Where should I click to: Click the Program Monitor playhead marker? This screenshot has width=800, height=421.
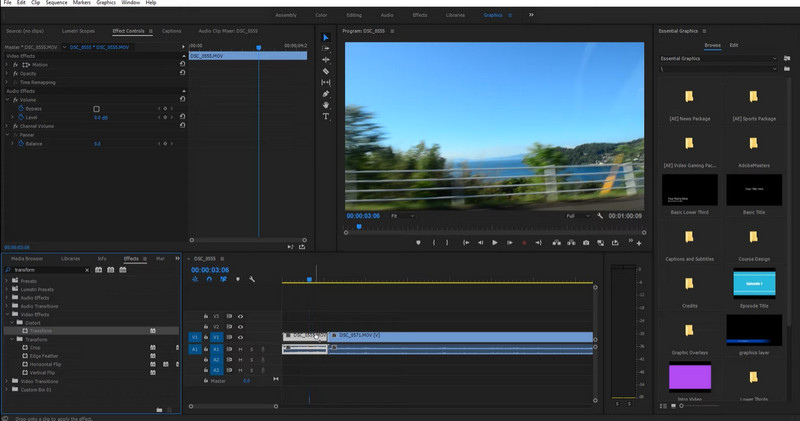click(359, 227)
